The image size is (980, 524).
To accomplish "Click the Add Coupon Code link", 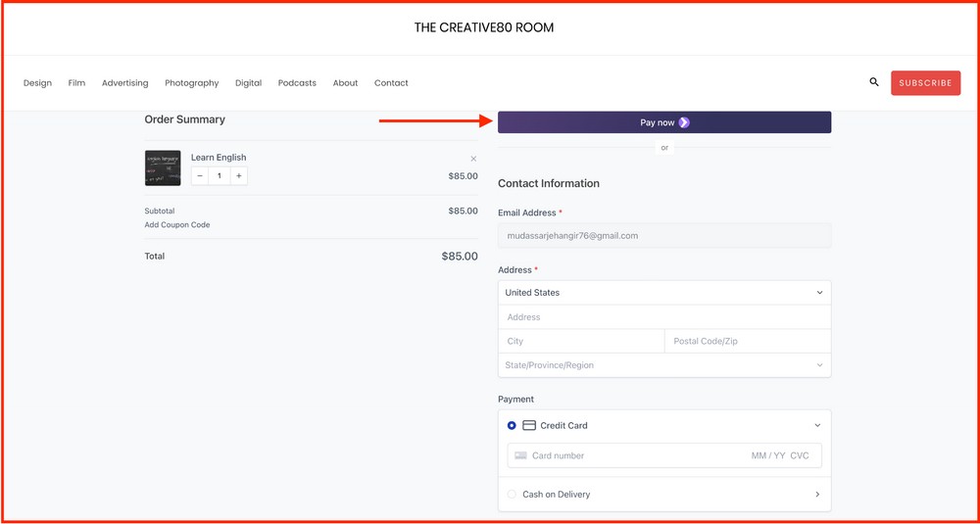I will coord(177,225).
